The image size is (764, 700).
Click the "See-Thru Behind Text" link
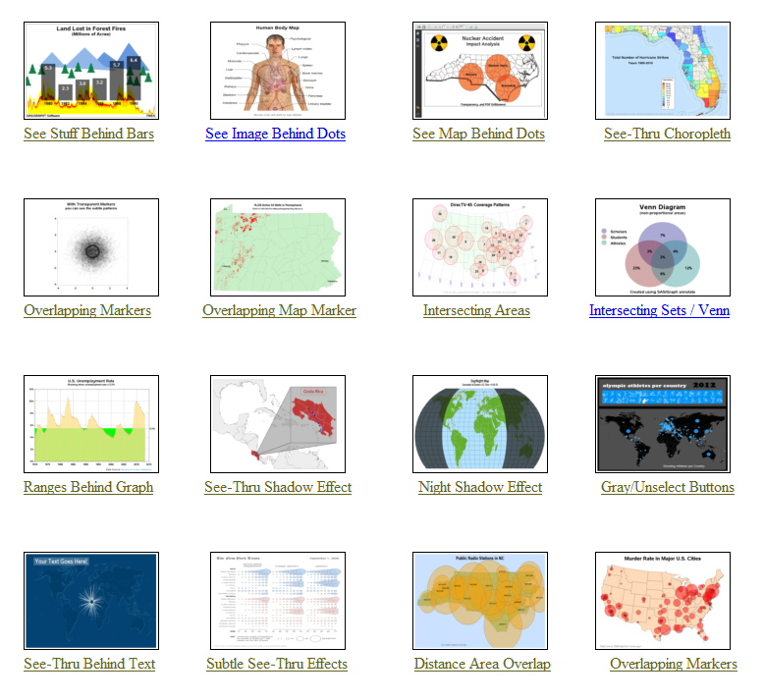click(89, 664)
